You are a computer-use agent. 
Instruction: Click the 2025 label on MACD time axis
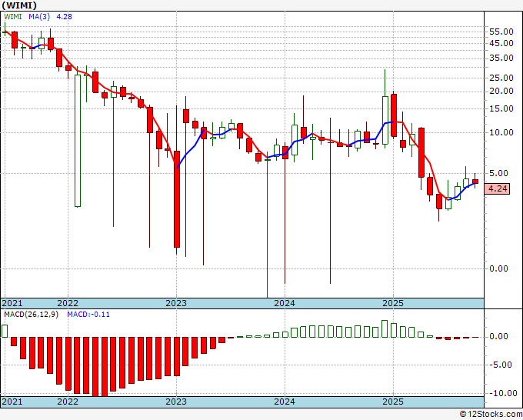(393, 402)
